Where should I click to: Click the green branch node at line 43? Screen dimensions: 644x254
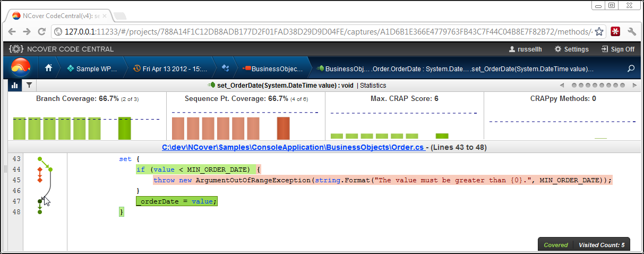40,159
